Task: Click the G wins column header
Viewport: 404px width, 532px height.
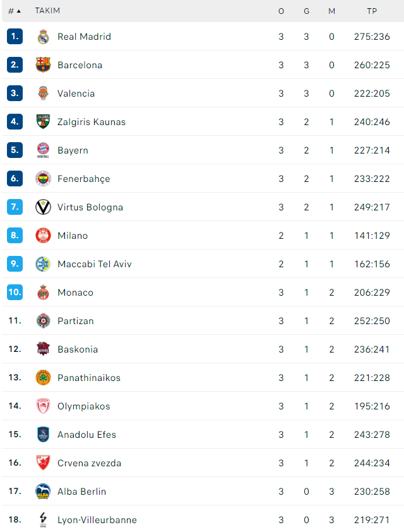Action: (306, 11)
